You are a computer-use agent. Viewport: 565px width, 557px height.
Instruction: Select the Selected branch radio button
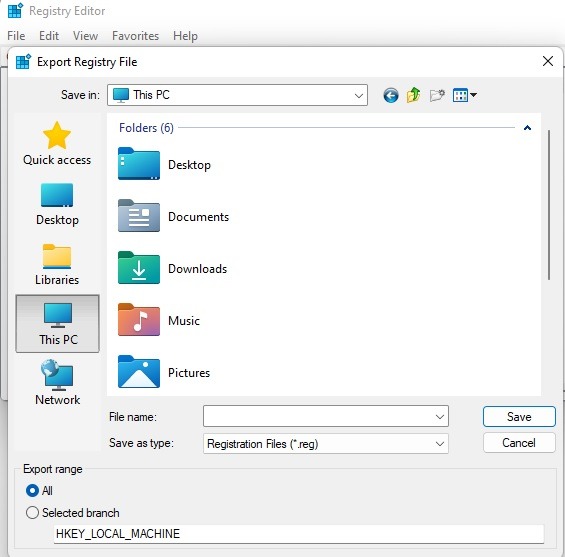(x=32, y=512)
